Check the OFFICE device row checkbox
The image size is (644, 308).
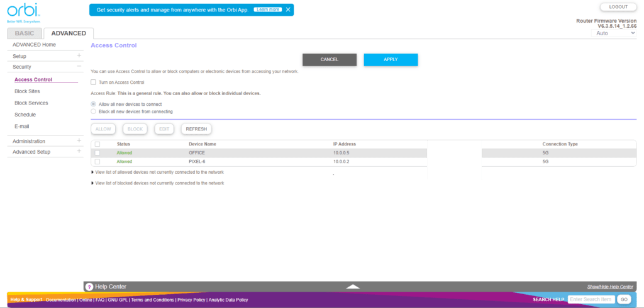pos(97,153)
